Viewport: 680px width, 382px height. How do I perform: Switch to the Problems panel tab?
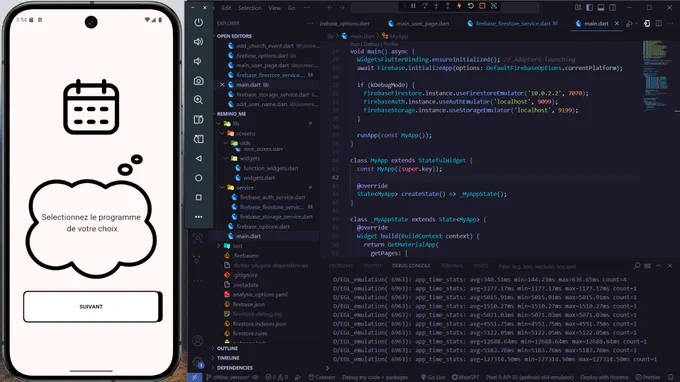tap(341, 266)
